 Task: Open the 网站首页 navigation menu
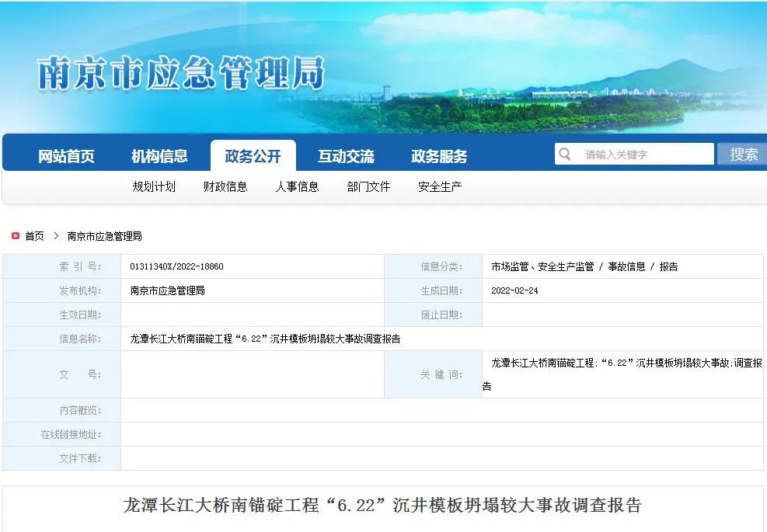(66, 155)
